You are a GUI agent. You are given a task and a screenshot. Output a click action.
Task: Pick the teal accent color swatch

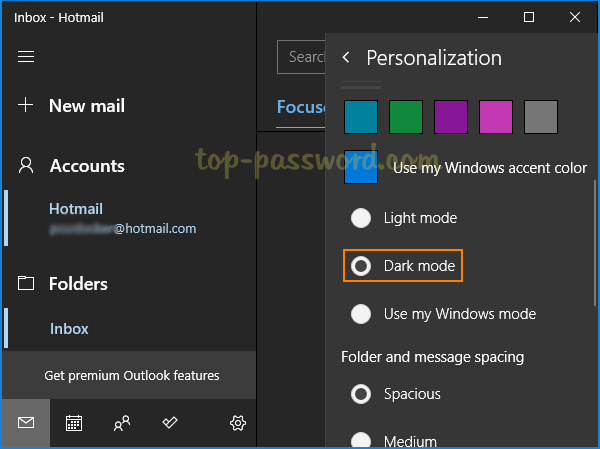(x=361, y=117)
